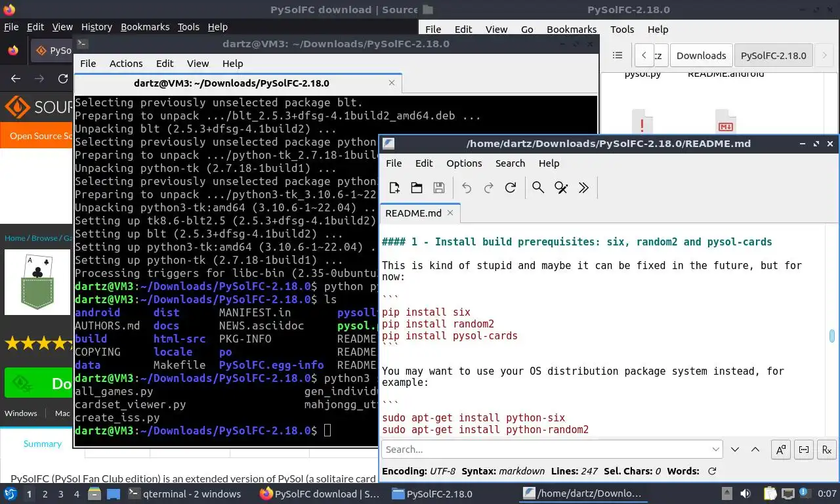840x504 pixels.
Task: Open the file manager launcher in the taskbar
Action: tap(94, 494)
